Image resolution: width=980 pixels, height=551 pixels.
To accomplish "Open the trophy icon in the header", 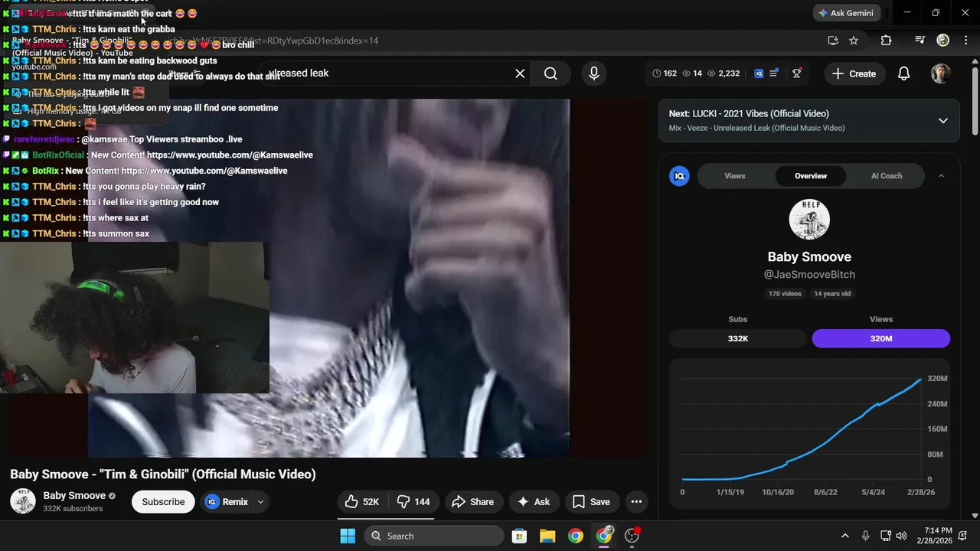I will coord(797,73).
